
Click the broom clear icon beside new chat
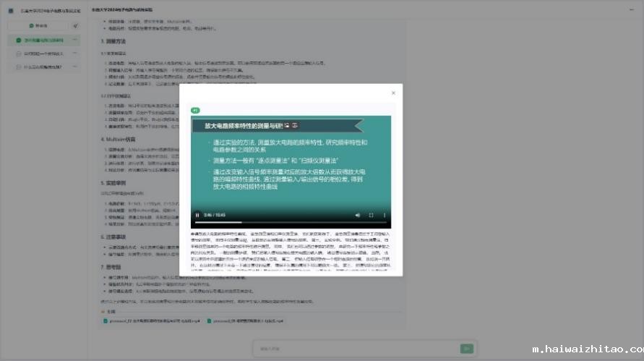tap(75, 25)
